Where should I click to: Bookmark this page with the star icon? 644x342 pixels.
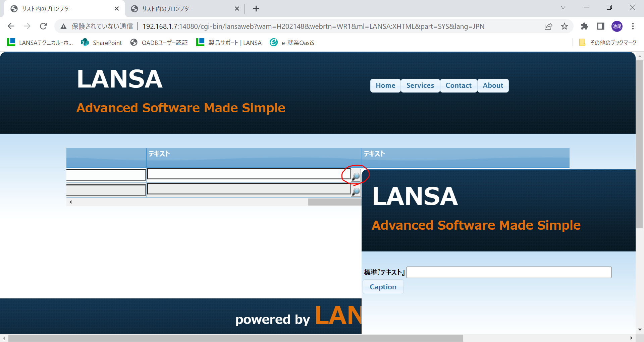coord(565,26)
